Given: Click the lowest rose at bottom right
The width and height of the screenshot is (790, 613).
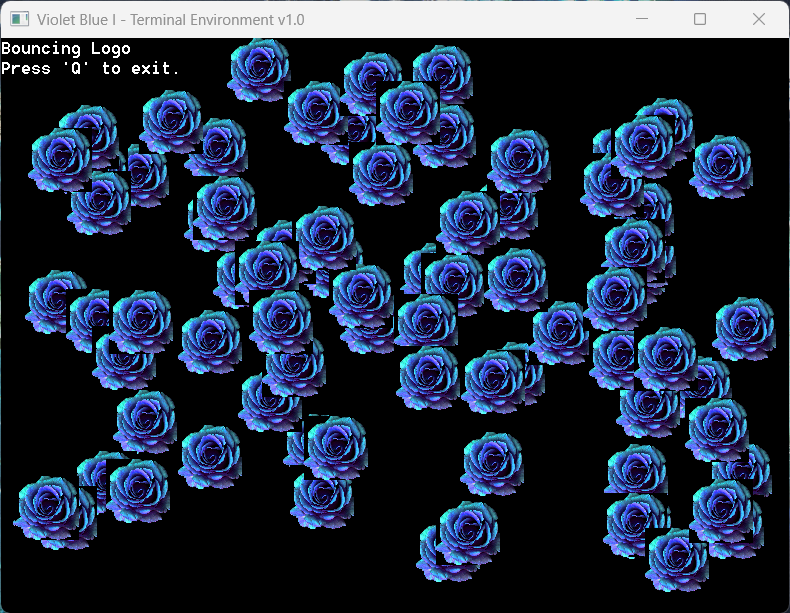Looking at the screenshot, I should pyautogui.click(x=677, y=560).
